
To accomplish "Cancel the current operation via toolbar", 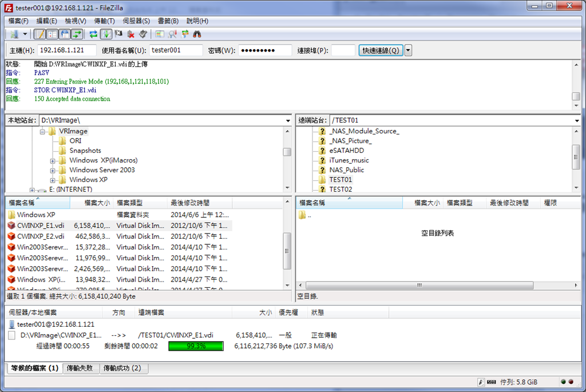I will point(118,34).
